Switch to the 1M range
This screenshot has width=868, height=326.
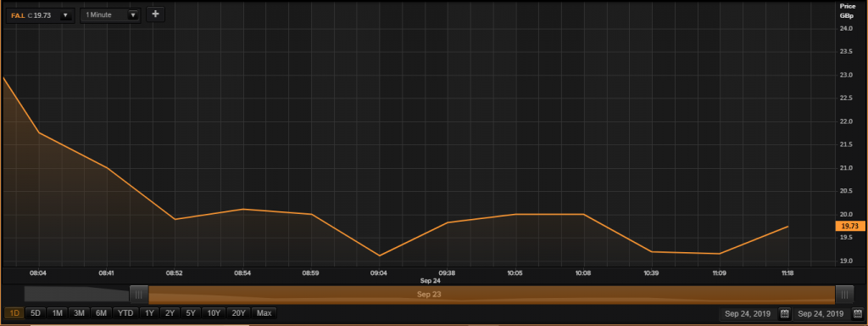point(57,313)
